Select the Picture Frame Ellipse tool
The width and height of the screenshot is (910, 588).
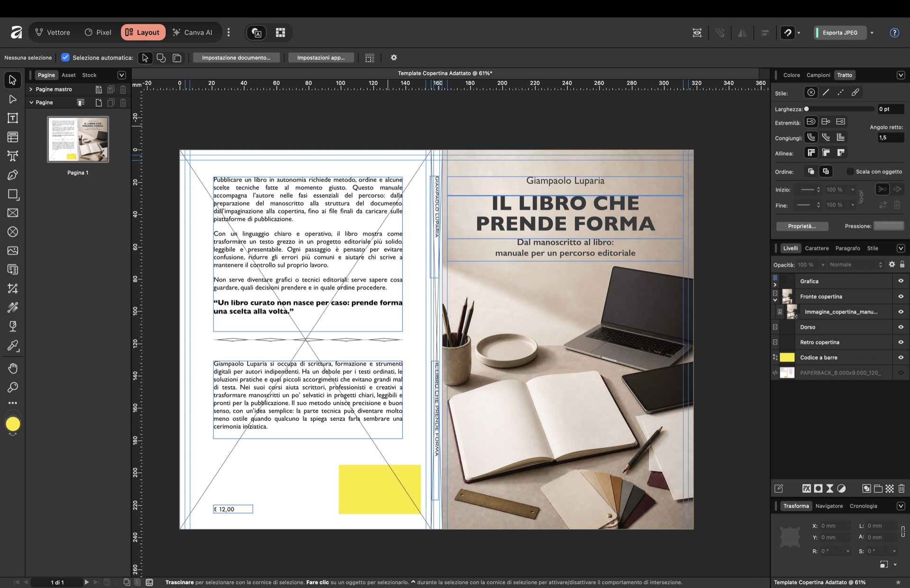tap(13, 232)
